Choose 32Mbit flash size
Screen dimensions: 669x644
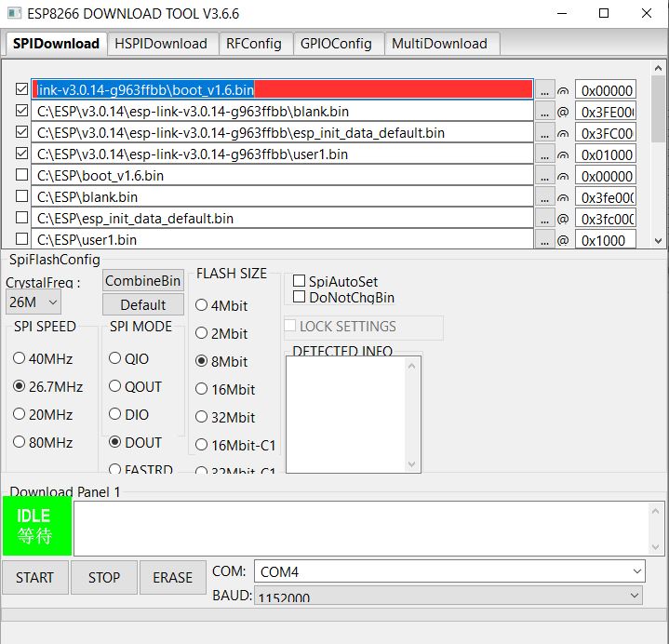click(x=202, y=418)
